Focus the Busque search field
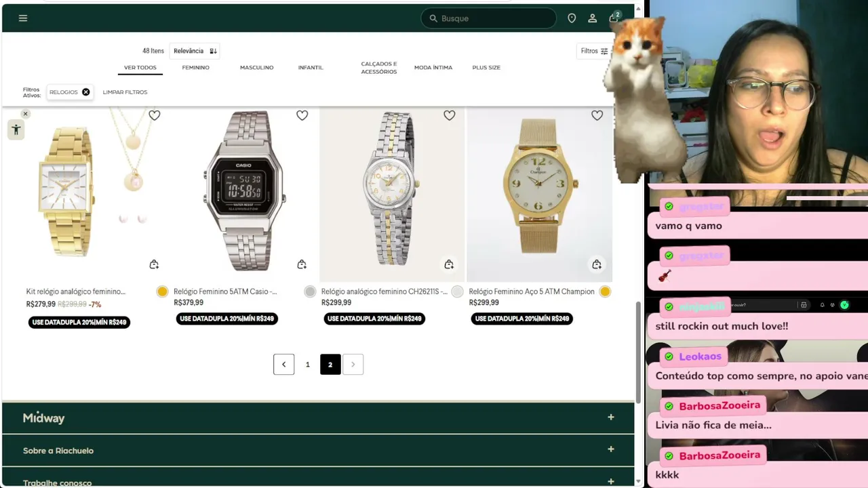This screenshot has width=868, height=488. click(488, 18)
